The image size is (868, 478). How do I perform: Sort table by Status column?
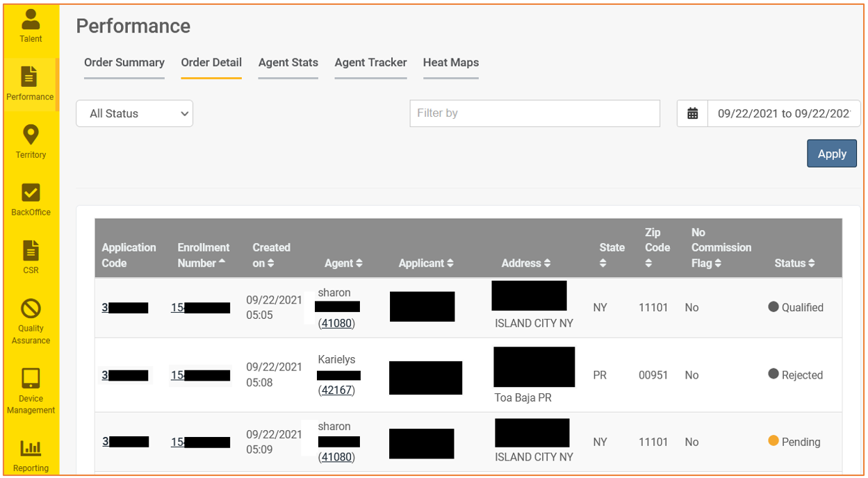[x=794, y=263]
